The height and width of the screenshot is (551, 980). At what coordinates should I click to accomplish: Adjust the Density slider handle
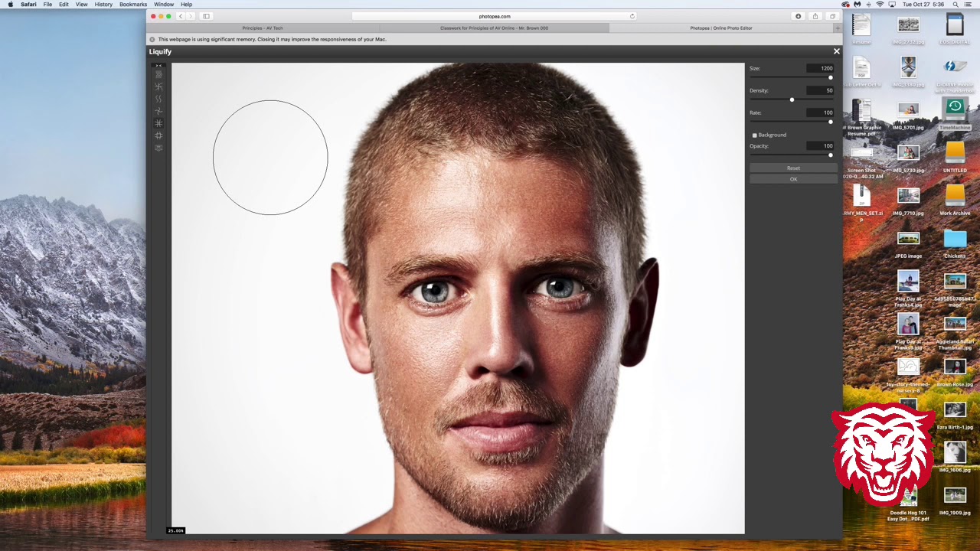tap(792, 99)
